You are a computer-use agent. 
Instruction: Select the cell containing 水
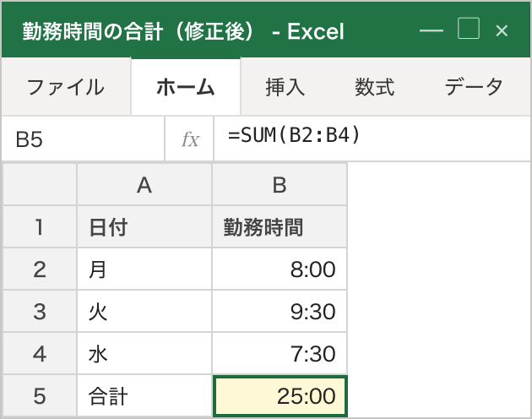(144, 353)
